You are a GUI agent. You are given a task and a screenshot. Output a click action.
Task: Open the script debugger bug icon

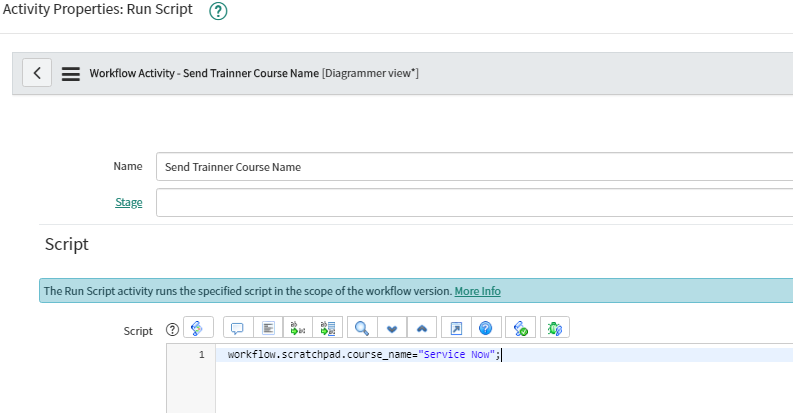[555, 328]
